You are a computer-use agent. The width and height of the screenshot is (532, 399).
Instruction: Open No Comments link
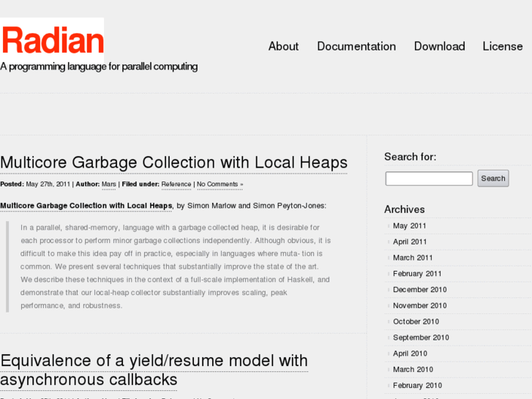[x=220, y=184]
